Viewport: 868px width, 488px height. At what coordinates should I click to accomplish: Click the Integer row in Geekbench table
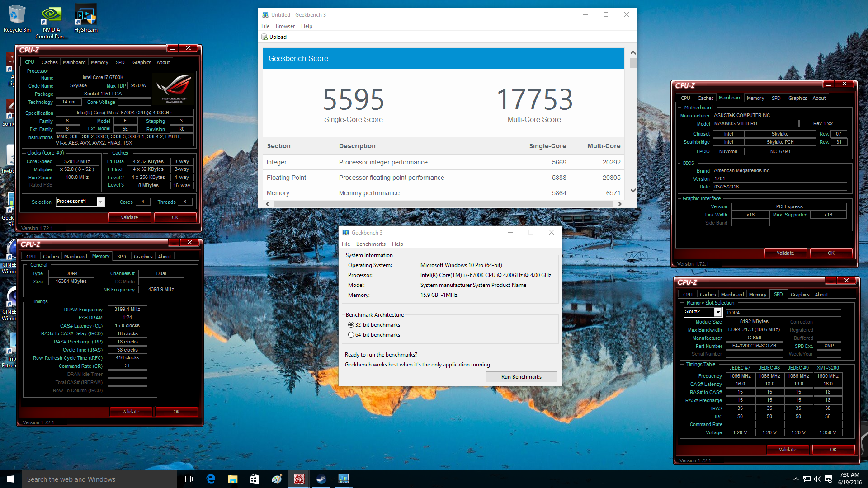click(443, 162)
